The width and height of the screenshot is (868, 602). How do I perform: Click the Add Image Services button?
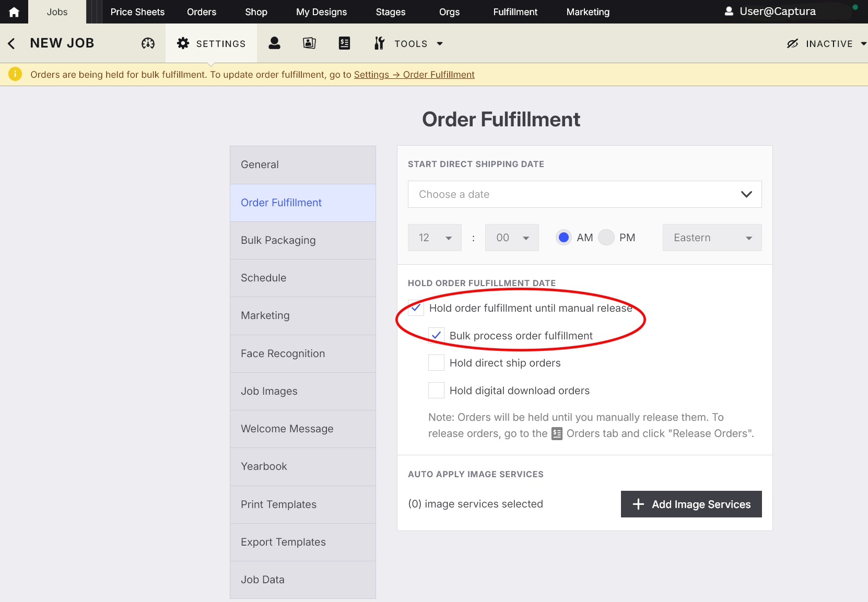(x=691, y=504)
